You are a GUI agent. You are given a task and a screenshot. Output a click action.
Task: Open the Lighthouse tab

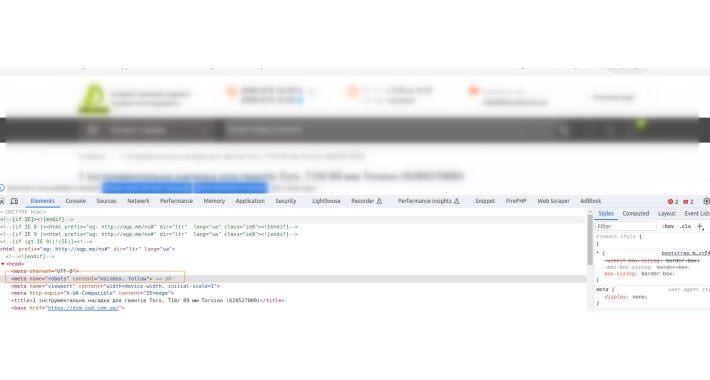[326, 201]
